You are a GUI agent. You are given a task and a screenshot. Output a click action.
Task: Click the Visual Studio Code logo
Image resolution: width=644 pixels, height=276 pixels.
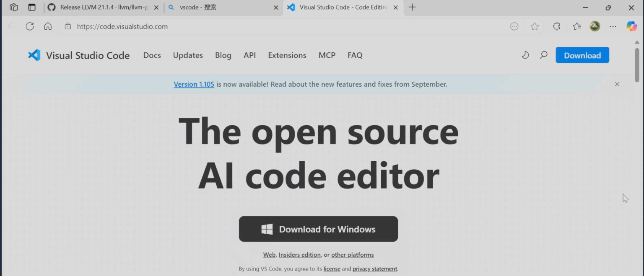34,55
